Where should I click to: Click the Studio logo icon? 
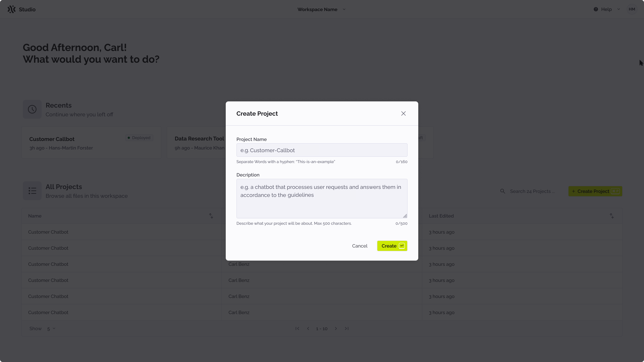click(12, 9)
